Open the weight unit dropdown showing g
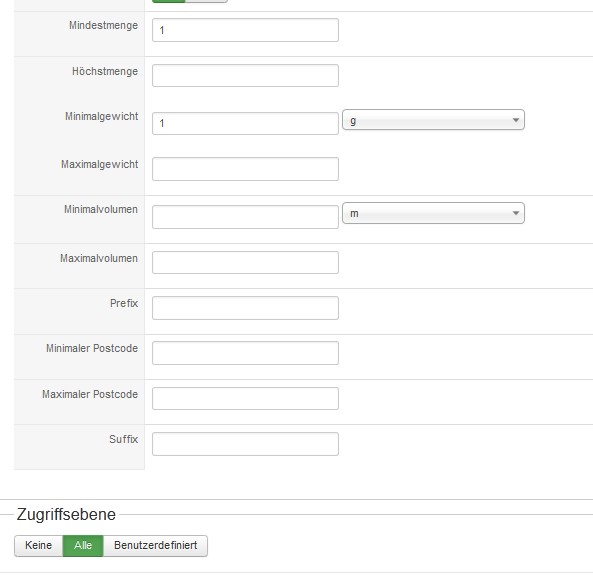 433,120
